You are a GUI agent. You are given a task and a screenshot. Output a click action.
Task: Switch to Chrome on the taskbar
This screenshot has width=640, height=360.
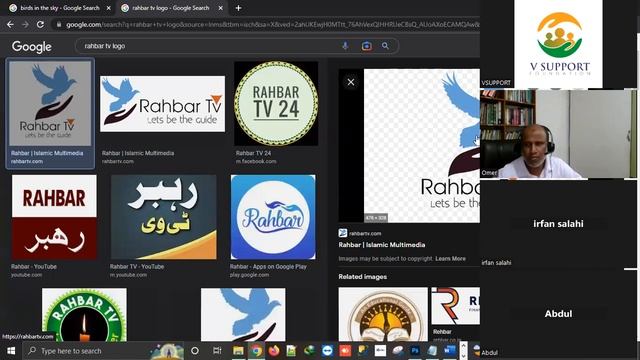(256, 351)
